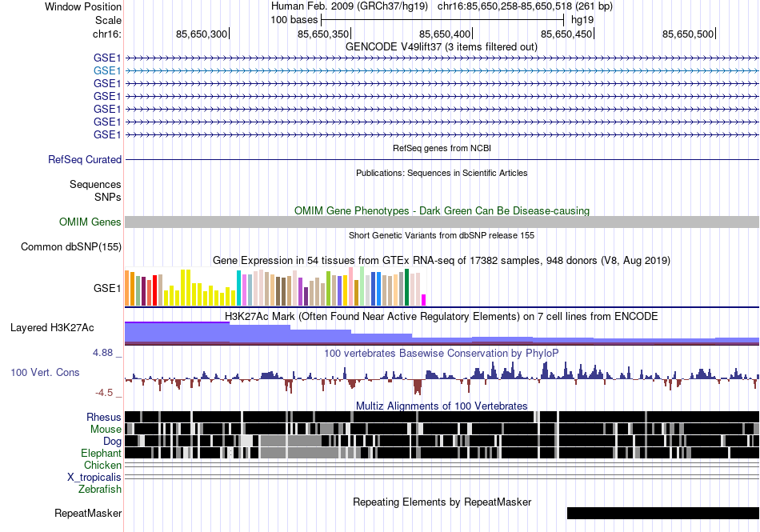Click the cyan bar in GTEx expression chart
This screenshot has height=532, width=760.
coord(238,288)
